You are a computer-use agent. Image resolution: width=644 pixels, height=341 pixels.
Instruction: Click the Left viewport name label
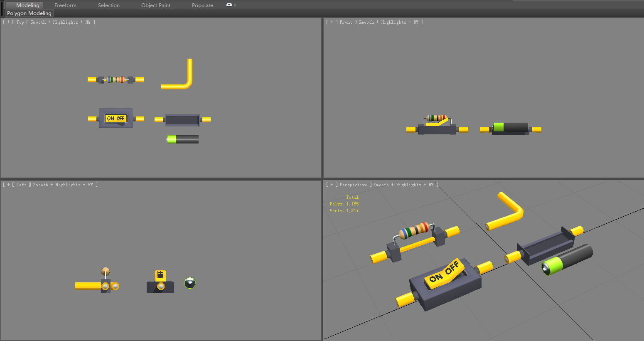[21, 185]
